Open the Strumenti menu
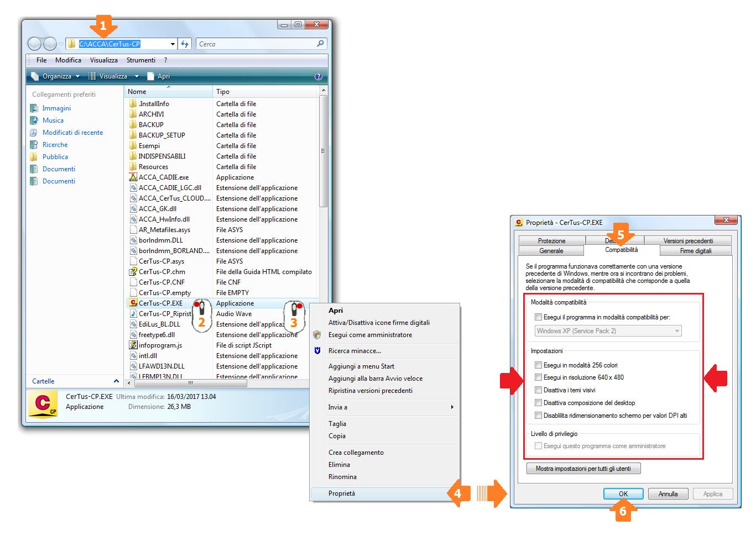 pyautogui.click(x=141, y=60)
